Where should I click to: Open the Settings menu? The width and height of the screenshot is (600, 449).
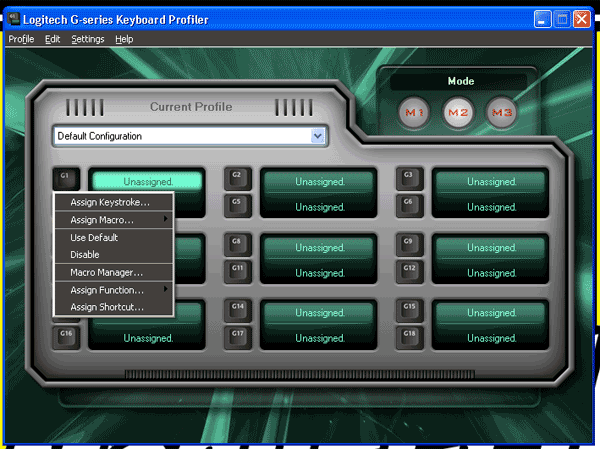(88, 39)
